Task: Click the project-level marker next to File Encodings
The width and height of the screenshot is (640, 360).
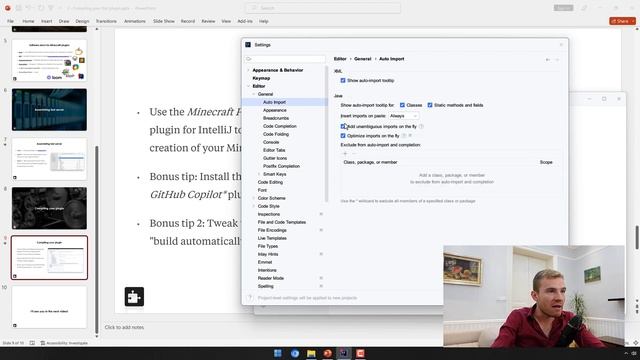Action: (321, 230)
